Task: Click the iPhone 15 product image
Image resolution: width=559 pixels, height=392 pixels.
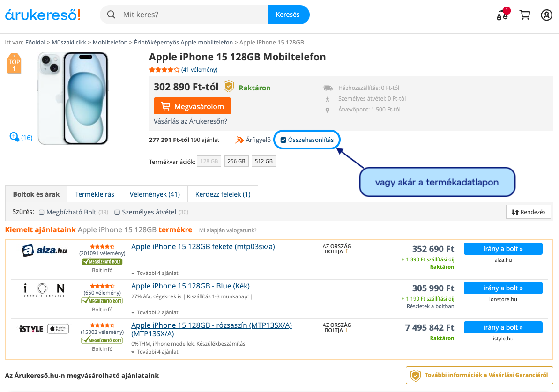Action: [73, 98]
